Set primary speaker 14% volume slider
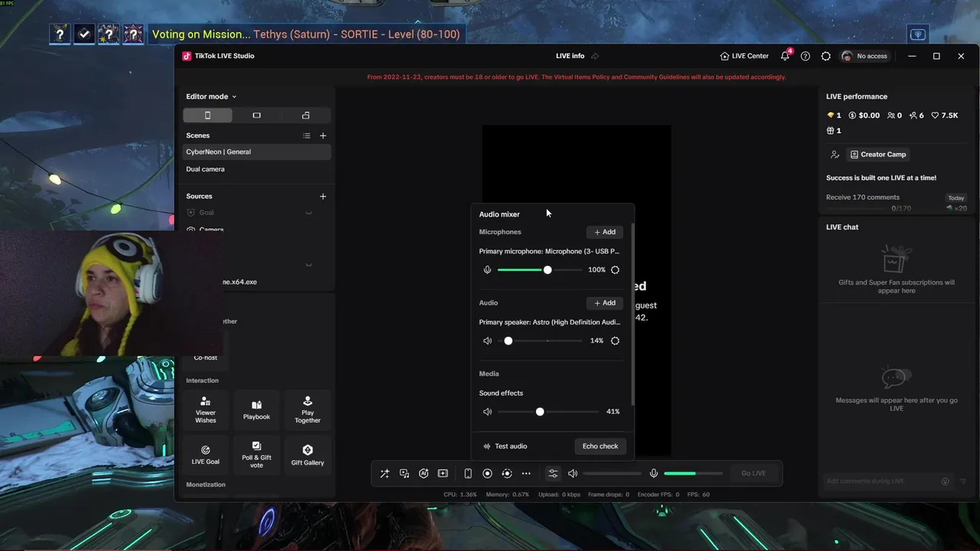Screen dimensions: 980x551 539,341
